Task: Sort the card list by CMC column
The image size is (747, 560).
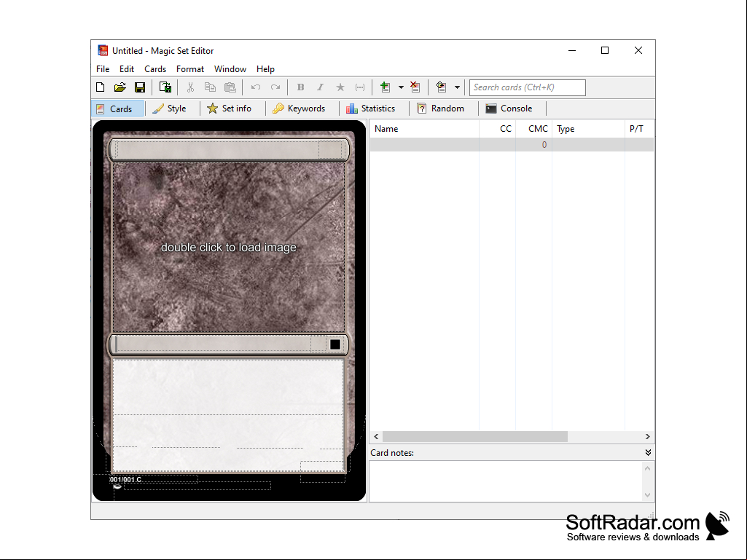Action: tap(534, 129)
